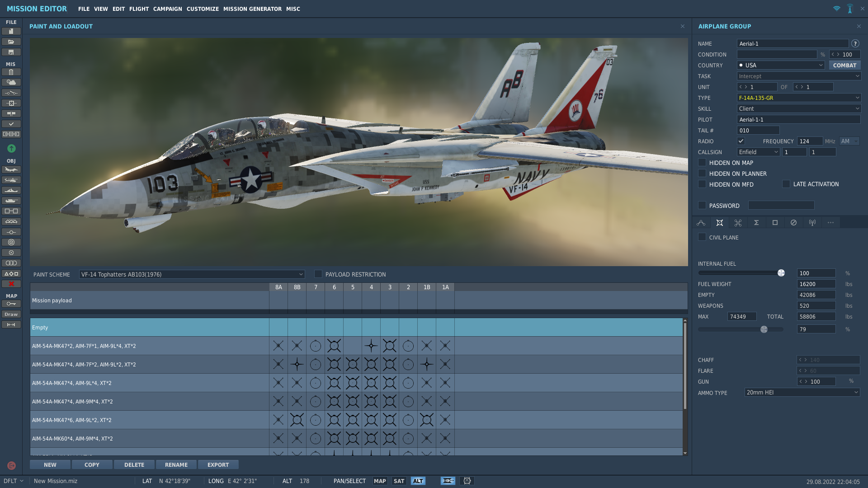Open the Mission Generator menu
The image size is (868, 488).
252,9
